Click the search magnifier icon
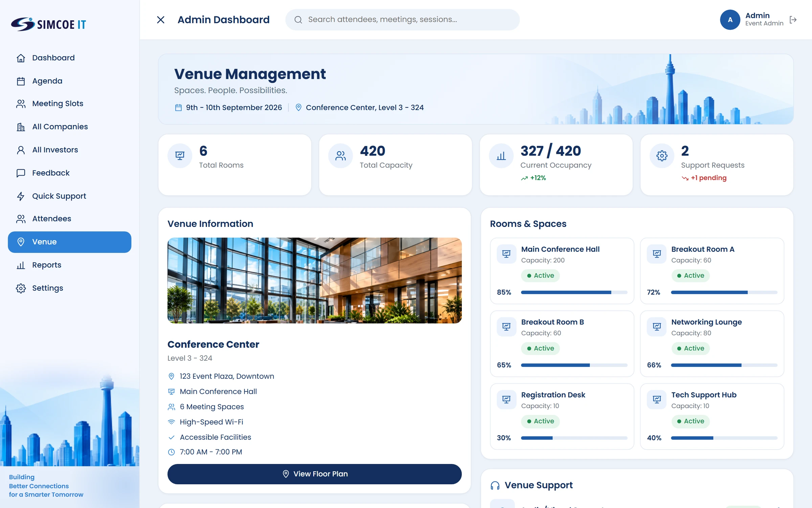The image size is (812, 508). 298,20
